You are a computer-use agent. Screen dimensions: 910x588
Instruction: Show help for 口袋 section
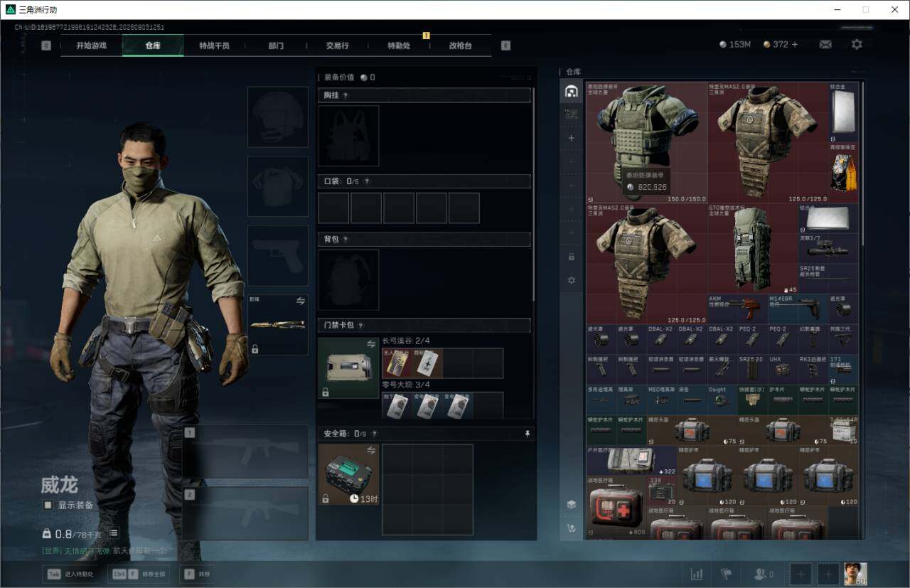tap(365, 181)
